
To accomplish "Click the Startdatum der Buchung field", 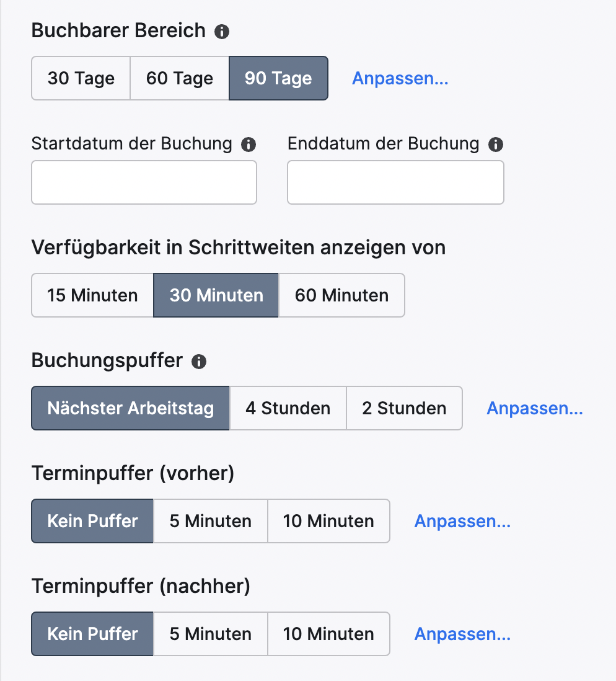I will [144, 182].
